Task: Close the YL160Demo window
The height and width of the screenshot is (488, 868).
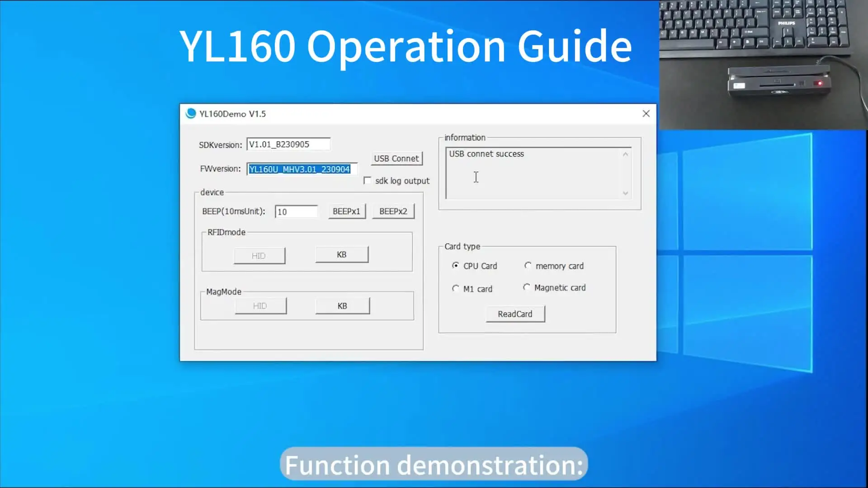Action: 646,113
